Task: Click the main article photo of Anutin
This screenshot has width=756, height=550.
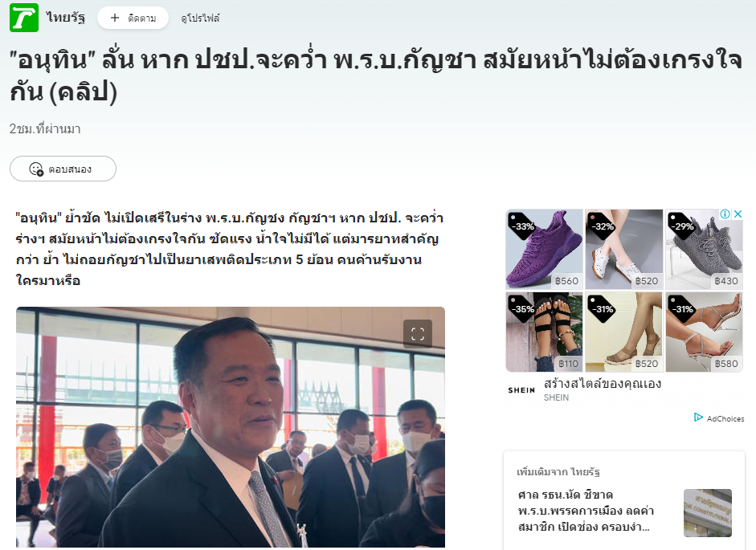Action: pyautogui.click(x=231, y=426)
